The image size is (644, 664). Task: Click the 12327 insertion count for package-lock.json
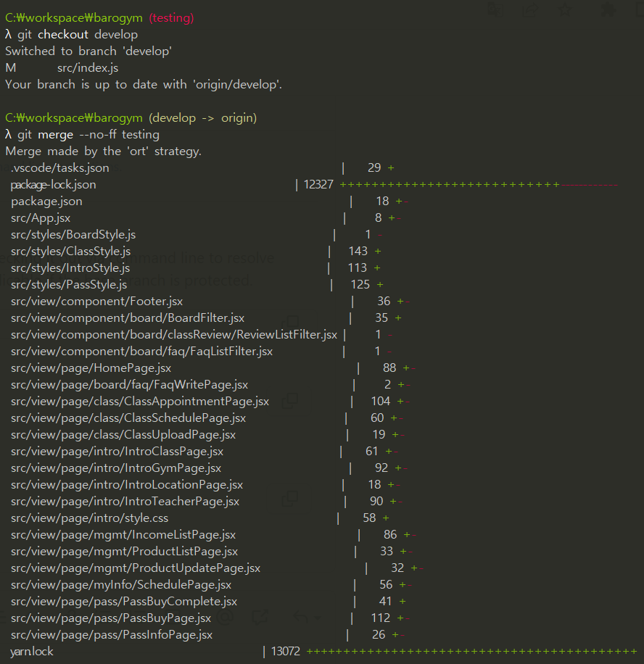(318, 184)
